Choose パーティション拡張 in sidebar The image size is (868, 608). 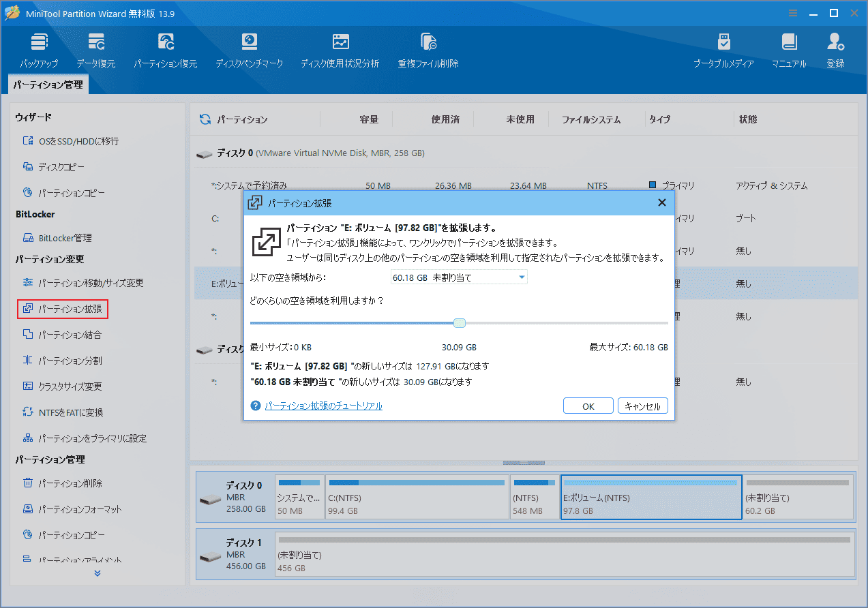coord(63,309)
